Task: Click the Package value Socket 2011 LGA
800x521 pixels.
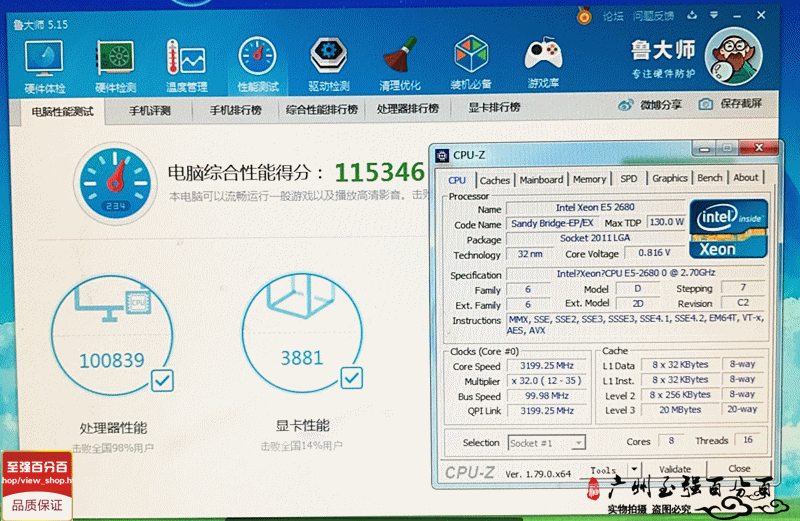Action: click(595, 238)
